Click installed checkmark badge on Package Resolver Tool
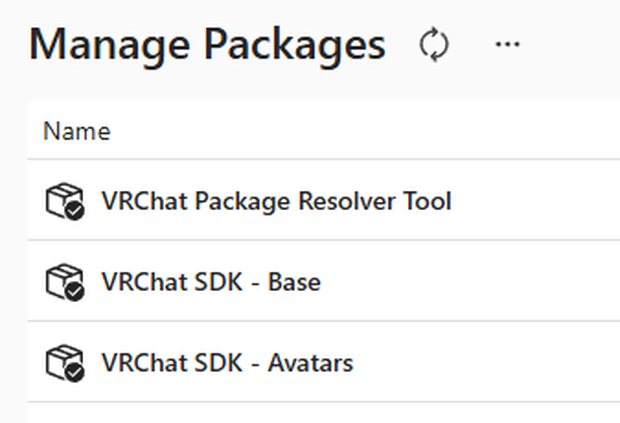Viewport: 620px width, 423px height. (75, 210)
